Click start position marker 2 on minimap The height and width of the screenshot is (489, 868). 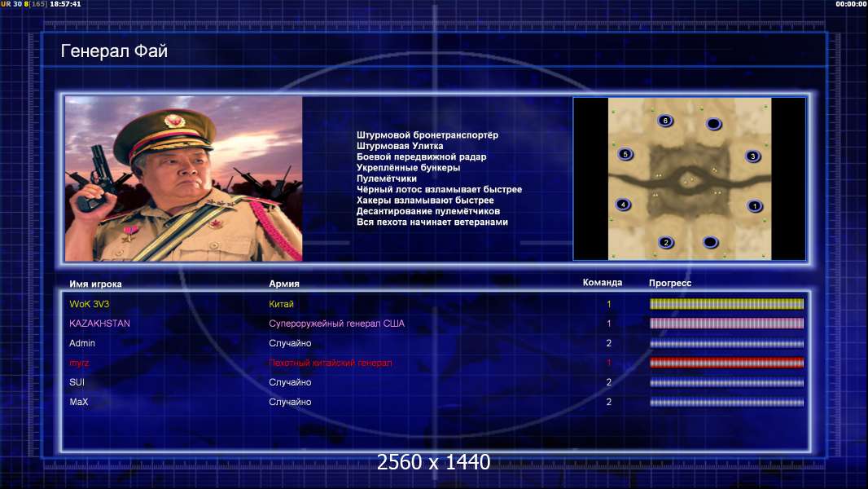click(665, 242)
